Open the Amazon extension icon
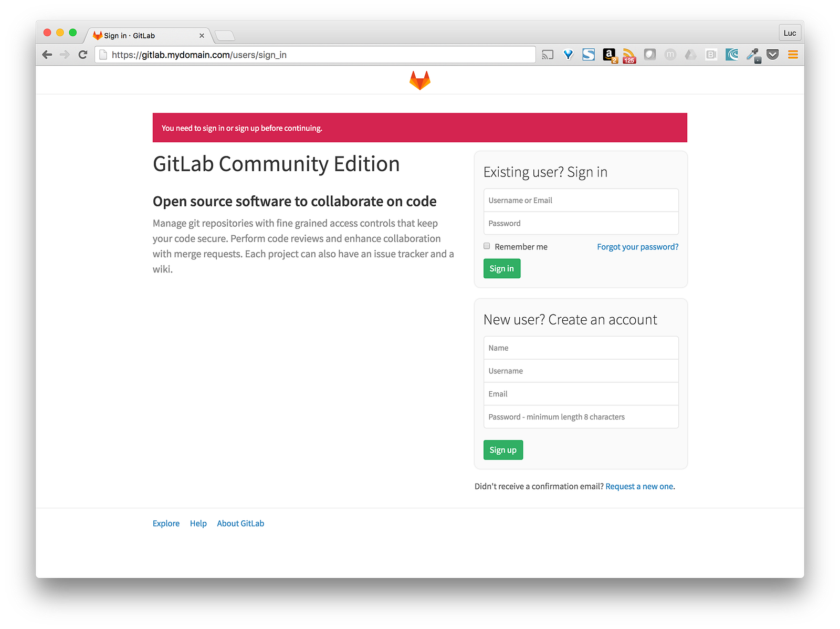This screenshot has width=840, height=629. (x=610, y=55)
